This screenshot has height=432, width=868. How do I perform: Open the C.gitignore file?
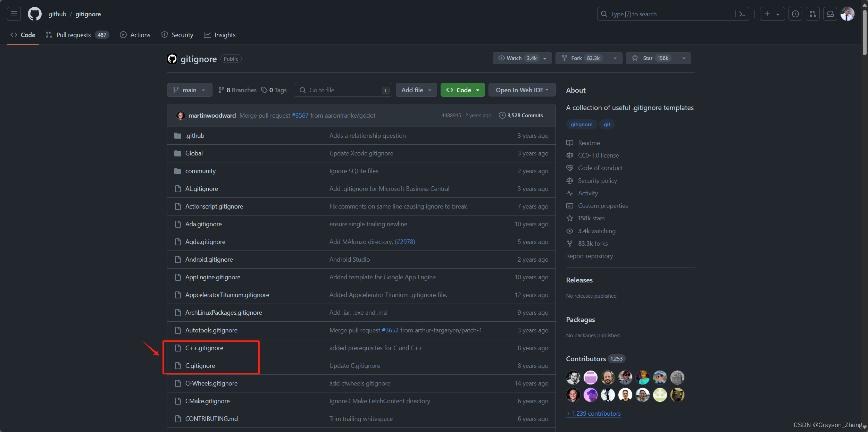200,366
